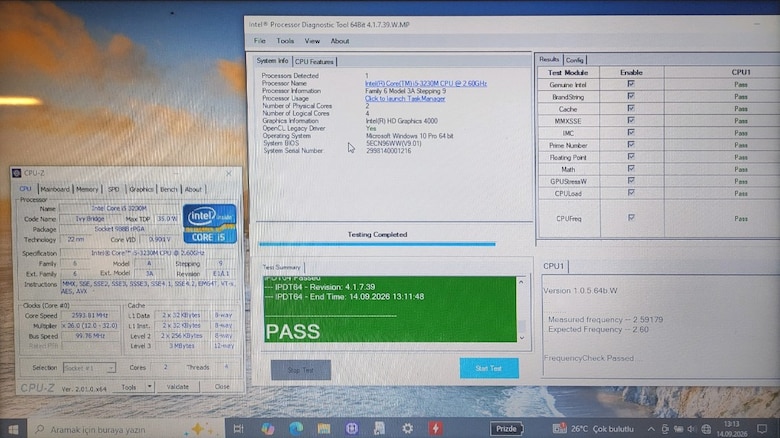Open the View menu in Intel Diagnostic Tool

(312, 41)
